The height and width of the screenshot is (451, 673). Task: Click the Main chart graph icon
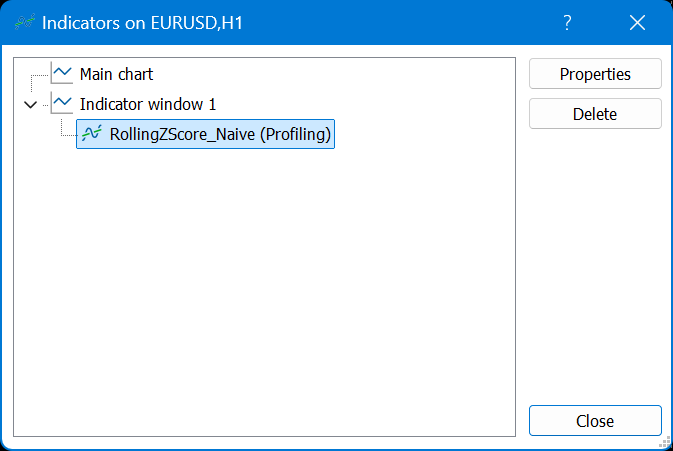coord(62,73)
